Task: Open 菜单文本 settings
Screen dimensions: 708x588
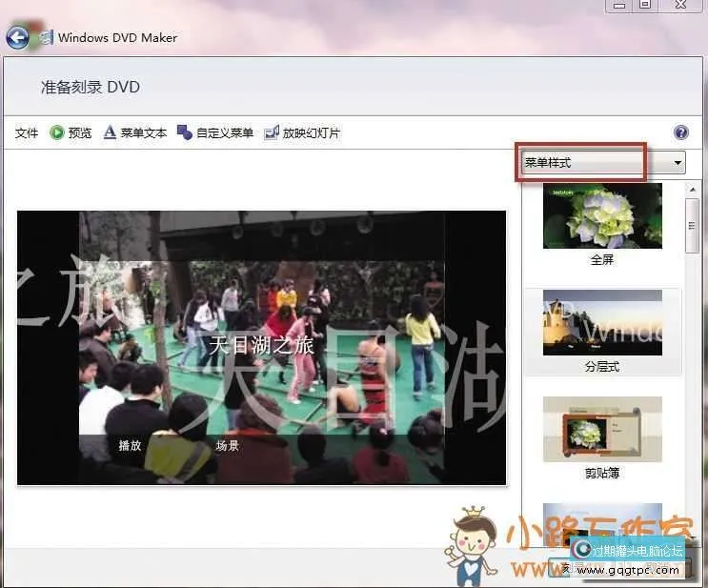Action: click(135, 132)
